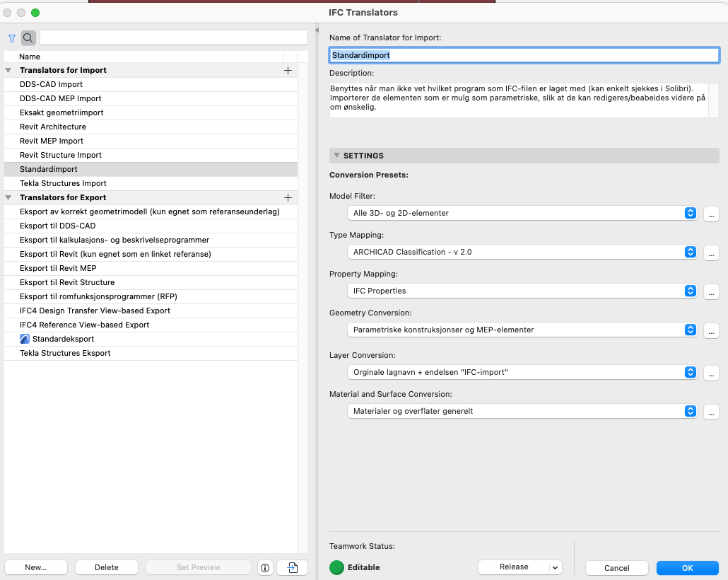The width and height of the screenshot is (728, 580).
Task: Open Material and Surface Conversion options (...)
Action: tap(711, 412)
